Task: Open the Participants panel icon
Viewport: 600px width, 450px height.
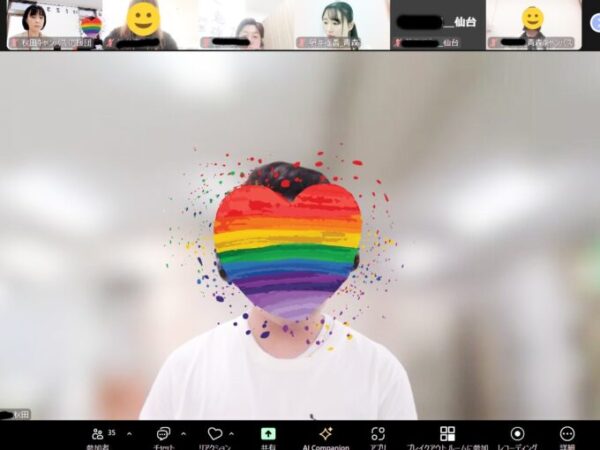Action: click(x=97, y=434)
